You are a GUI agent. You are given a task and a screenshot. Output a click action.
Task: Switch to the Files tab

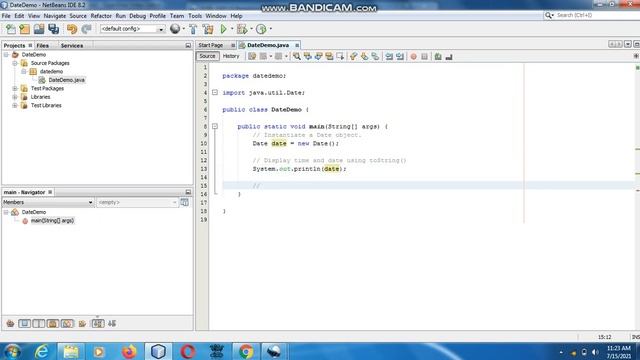[x=42, y=45]
